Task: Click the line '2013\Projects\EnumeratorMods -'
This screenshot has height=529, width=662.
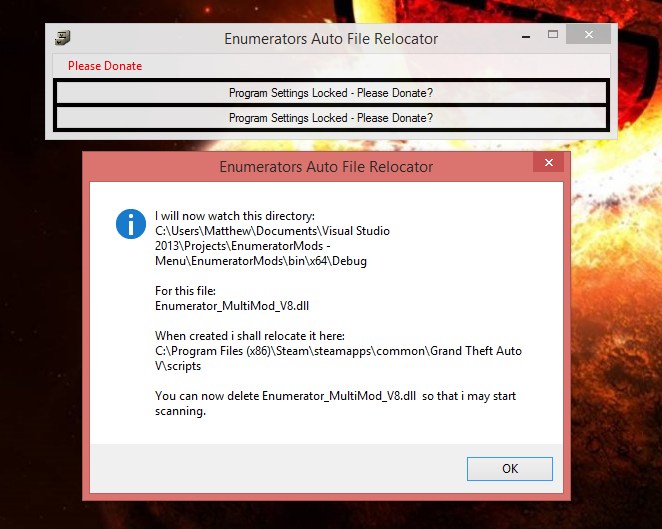Action: (x=243, y=246)
